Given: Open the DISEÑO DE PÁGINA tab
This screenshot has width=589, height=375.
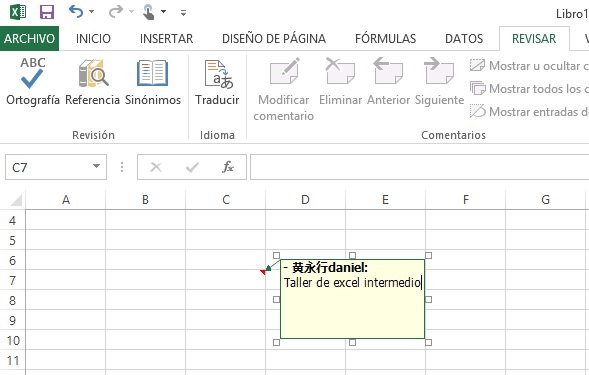Looking at the screenshot, I should 274,38.
